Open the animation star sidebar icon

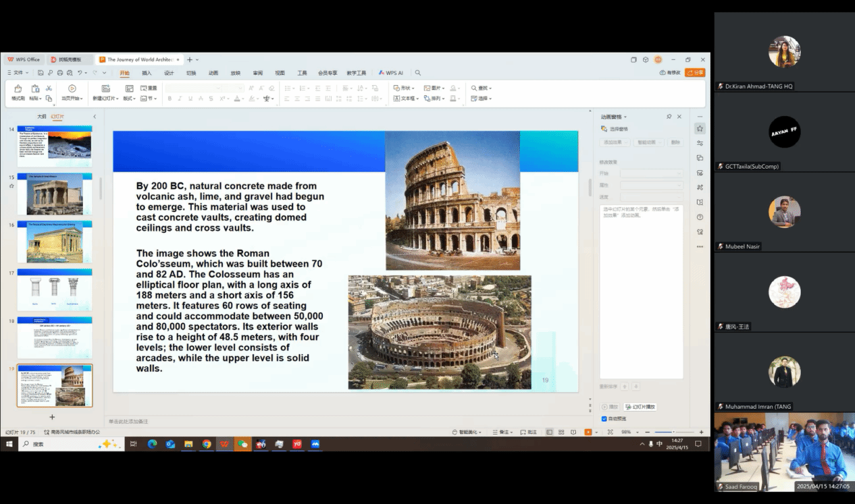click(700, 128)
